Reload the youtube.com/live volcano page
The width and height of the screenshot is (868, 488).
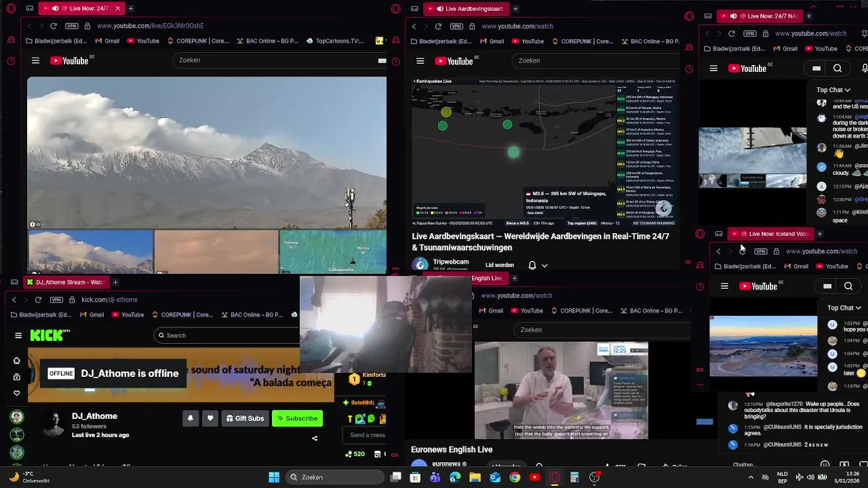[x=53, y=26]
